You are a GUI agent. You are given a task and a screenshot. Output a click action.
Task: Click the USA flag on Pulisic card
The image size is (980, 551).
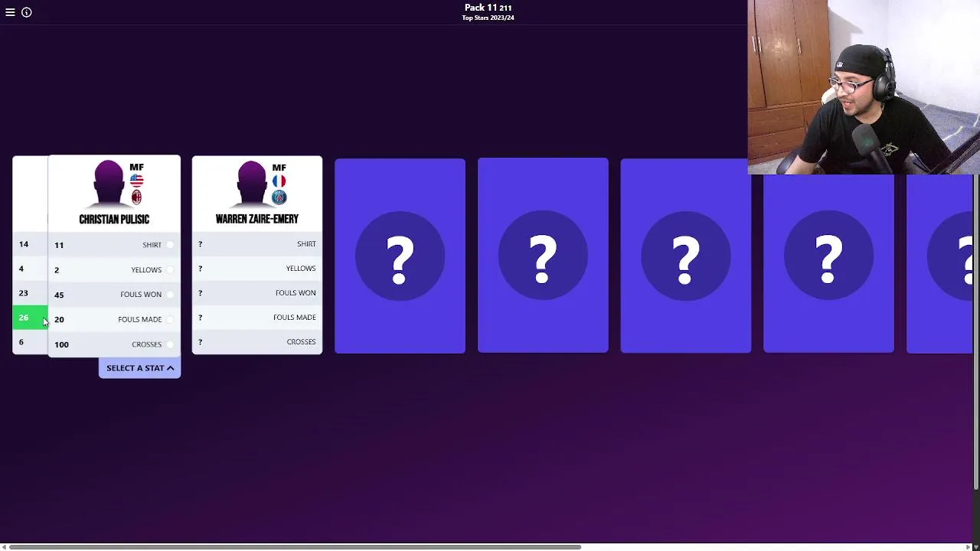tap(136, 181)
